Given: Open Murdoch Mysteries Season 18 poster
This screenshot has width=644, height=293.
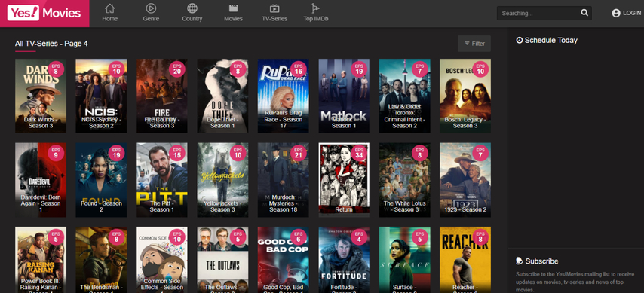Looking at the screenshot, I should click(283, 180).
